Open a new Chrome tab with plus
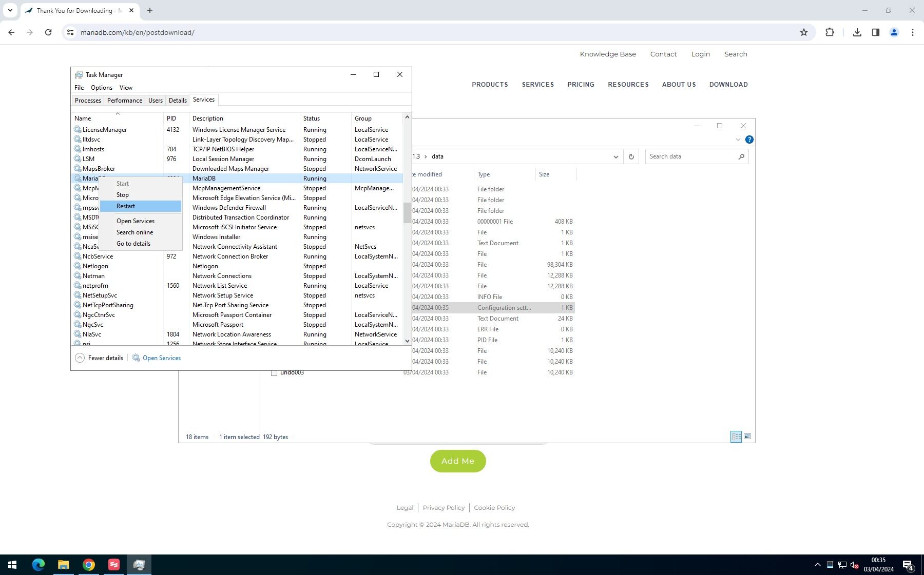924x575 pixels. click(x=150, y=10)
